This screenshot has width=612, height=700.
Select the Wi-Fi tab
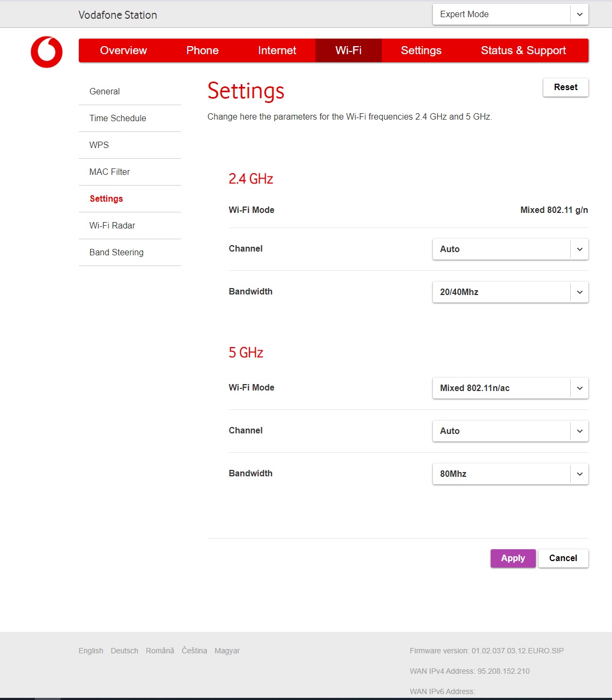(349, 50)
